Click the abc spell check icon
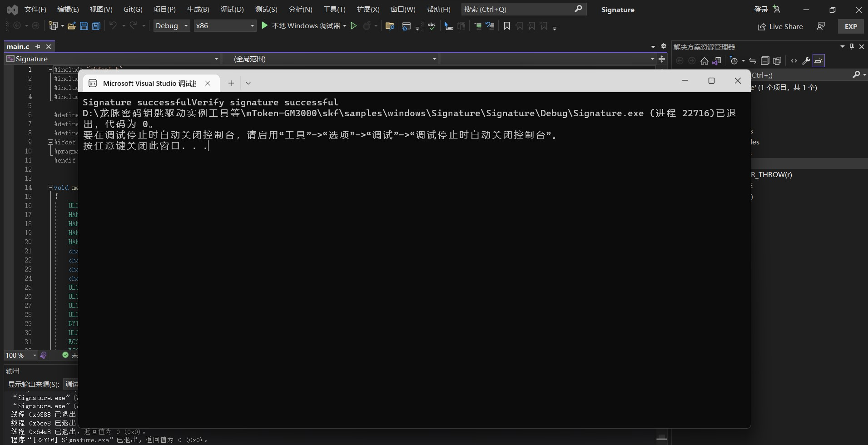The width and height of the screenshot is (868, 445). tap(432, 26)
